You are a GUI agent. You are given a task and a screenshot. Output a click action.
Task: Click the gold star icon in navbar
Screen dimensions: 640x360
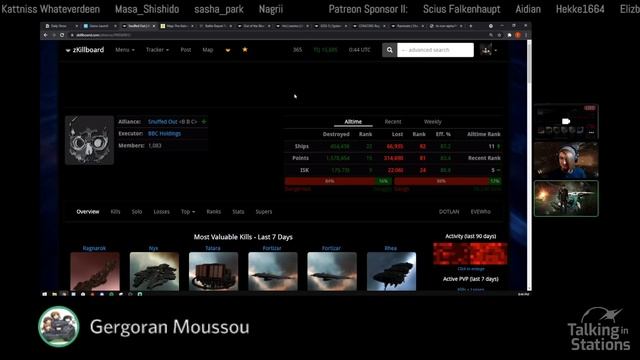coord(245,49)
